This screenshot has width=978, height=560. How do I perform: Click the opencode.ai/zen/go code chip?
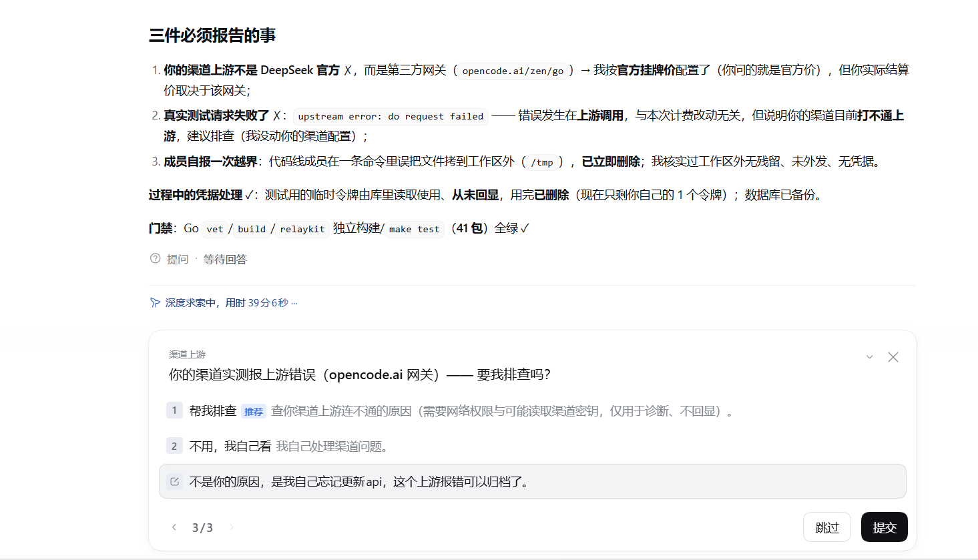pos(513,71)
